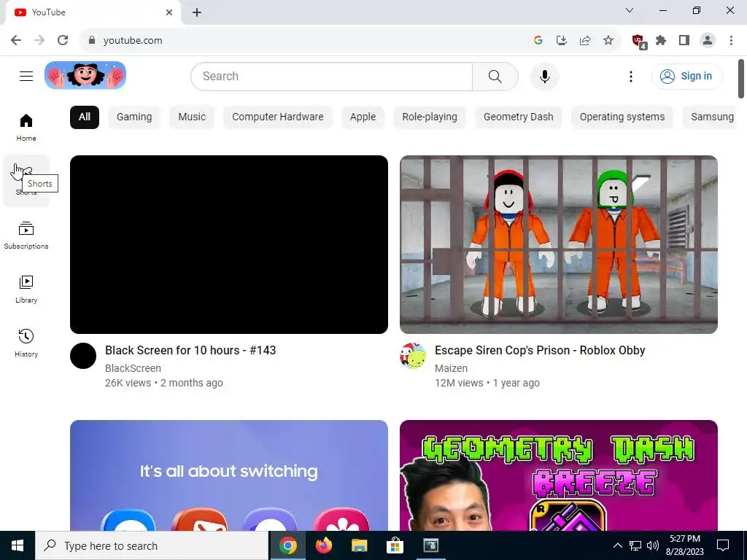Screen dimensions: 747x560
Task: Click the page vertical scrollbar
Action: [x=741, y=79]
